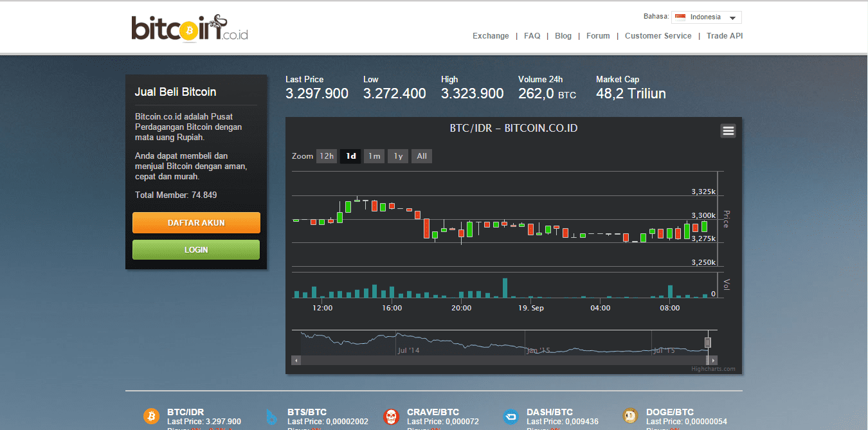Click the chart title BTC/IDR – BITCOIN.CO.ID
The image size is (868, 430).
pos(514,128)
